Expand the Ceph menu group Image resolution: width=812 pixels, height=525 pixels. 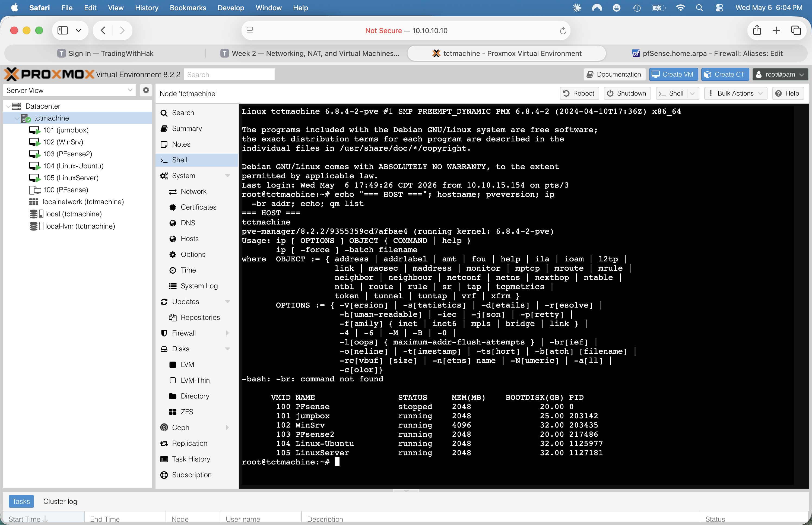228,428
